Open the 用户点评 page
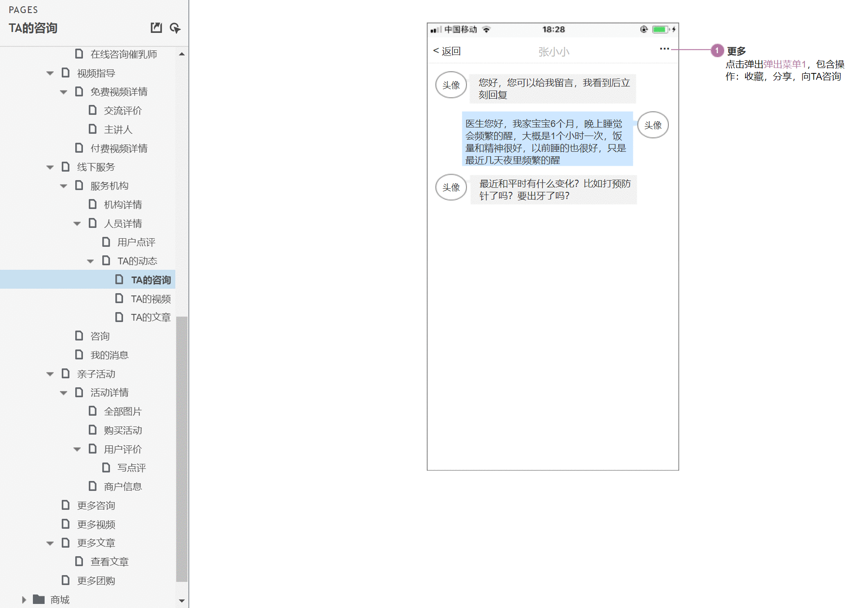This screenshot has width=868, height=608. tap(136, 242)
